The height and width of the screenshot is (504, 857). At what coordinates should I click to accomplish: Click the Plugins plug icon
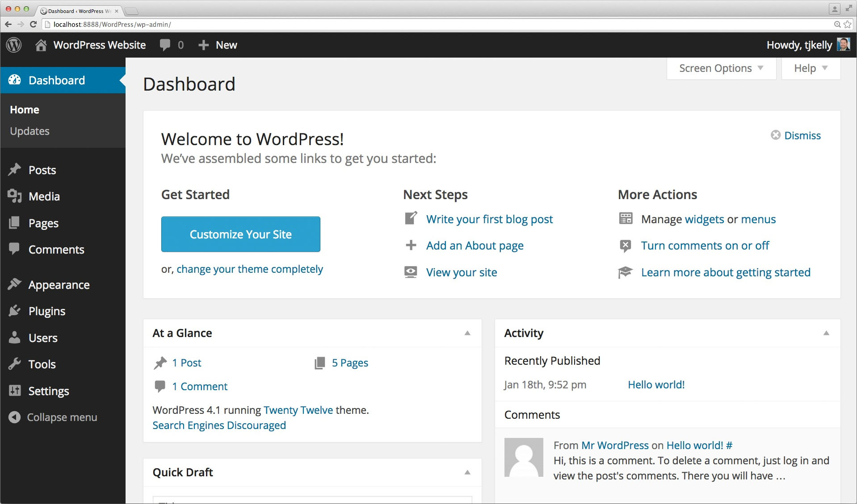pyautogui.click(x=15, y=311)
